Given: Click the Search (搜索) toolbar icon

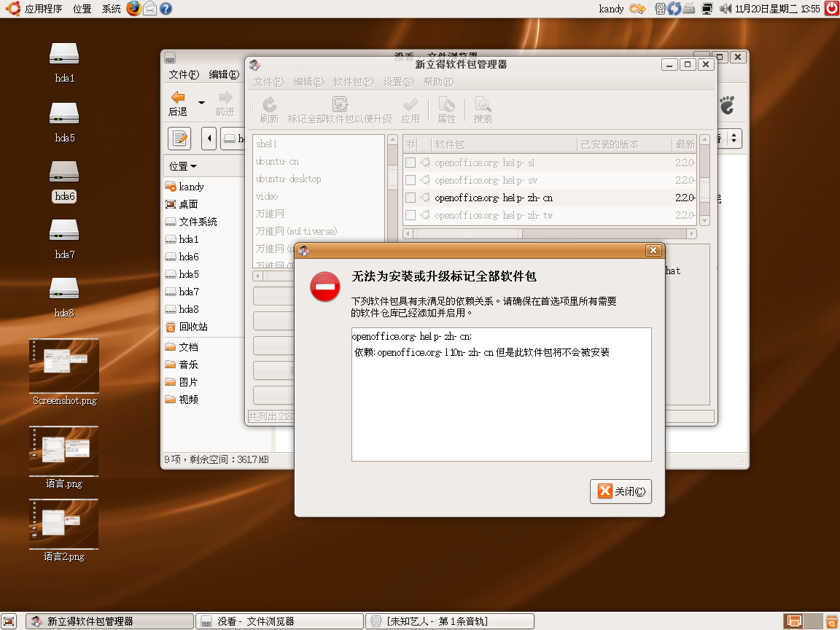Looking at the screenshot, I should point(483,110).
